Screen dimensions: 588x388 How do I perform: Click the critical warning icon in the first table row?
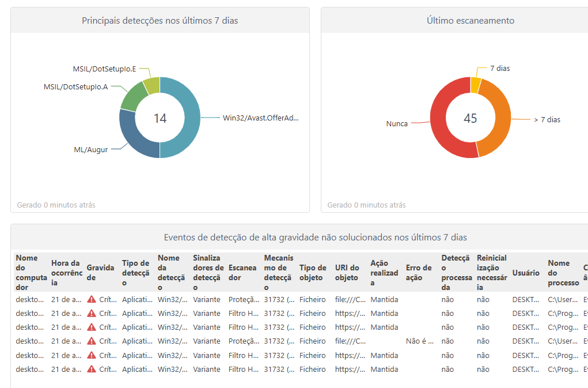point(91,300)
